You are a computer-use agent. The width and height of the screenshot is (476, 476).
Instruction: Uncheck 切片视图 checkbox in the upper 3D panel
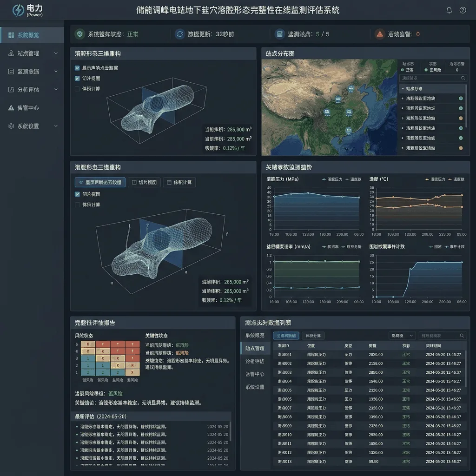[x=77, y=78]
